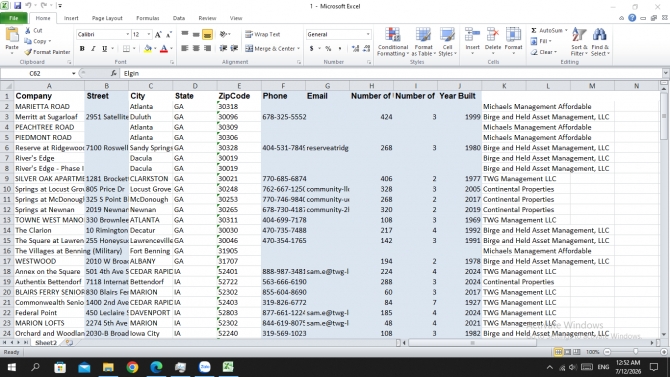This screenshot has width=670, height=377.
Task: Click Decrease Decimal icon
Action: (x=366, y=49)
